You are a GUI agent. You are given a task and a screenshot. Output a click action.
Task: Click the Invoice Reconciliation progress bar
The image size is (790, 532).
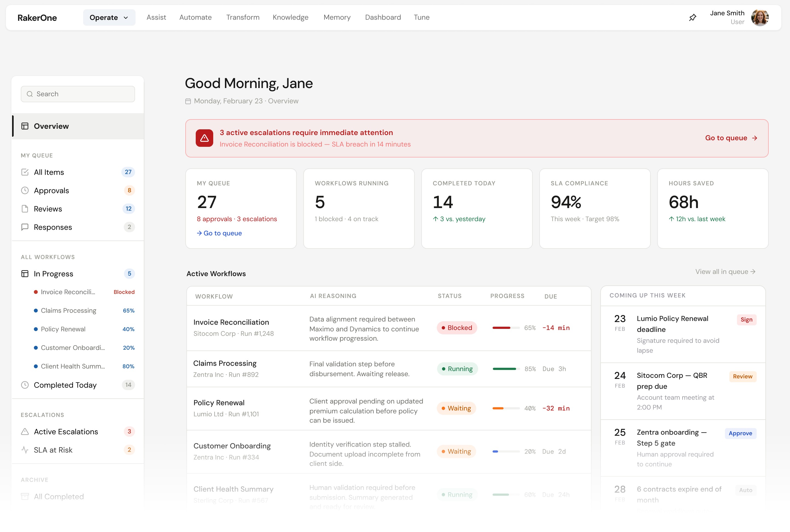click(x=505, y=328)
